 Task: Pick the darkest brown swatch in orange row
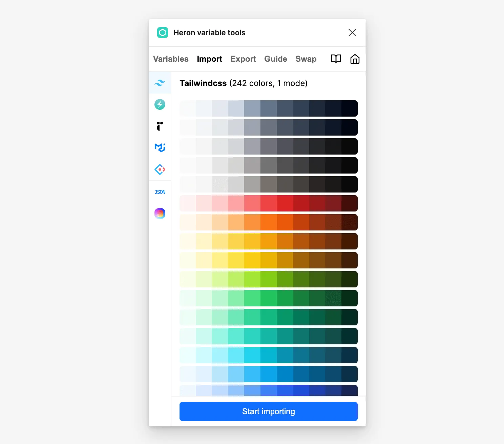pyautogui.click(x=350, y=222)
